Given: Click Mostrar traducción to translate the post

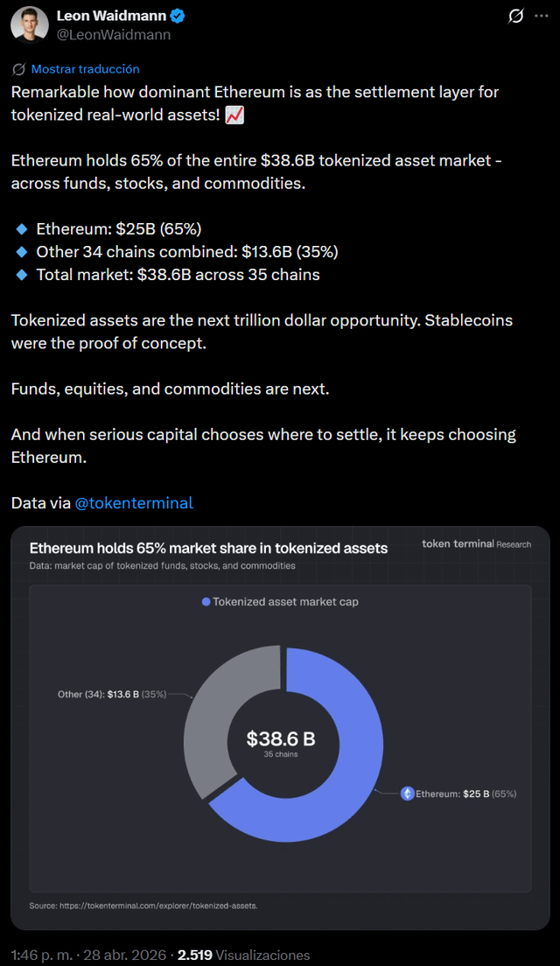Looking at the screenshot, I should tap(85, 69).
